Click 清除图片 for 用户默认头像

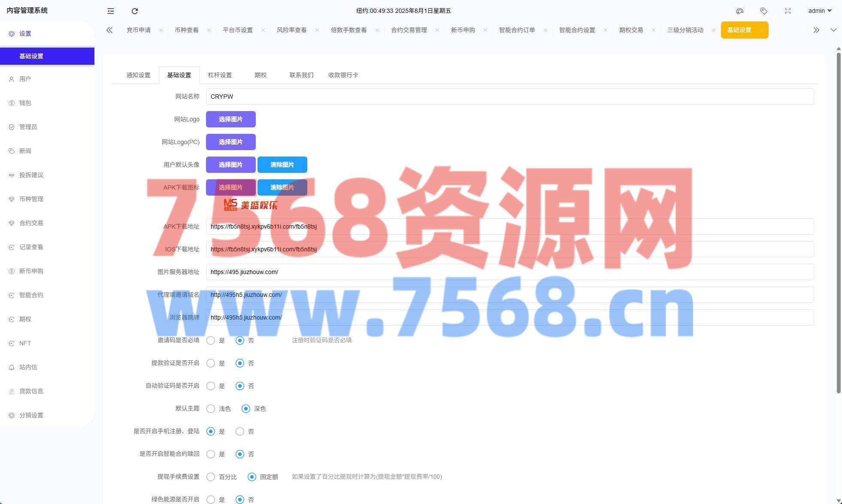(282, 165)
